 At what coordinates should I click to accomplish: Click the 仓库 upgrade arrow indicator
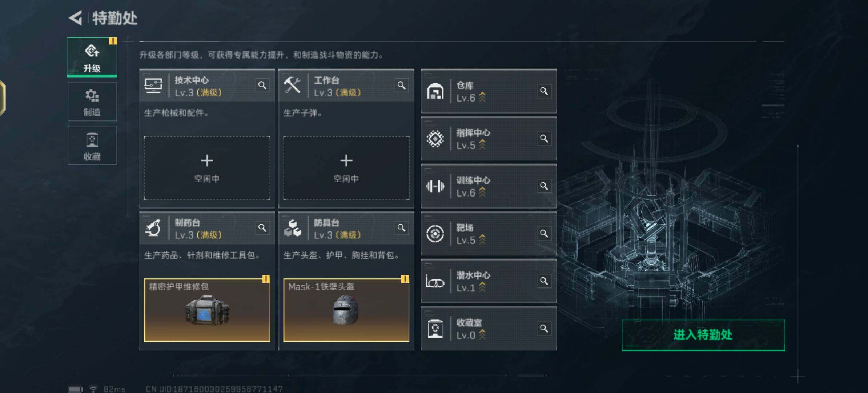tap(482, 97)
